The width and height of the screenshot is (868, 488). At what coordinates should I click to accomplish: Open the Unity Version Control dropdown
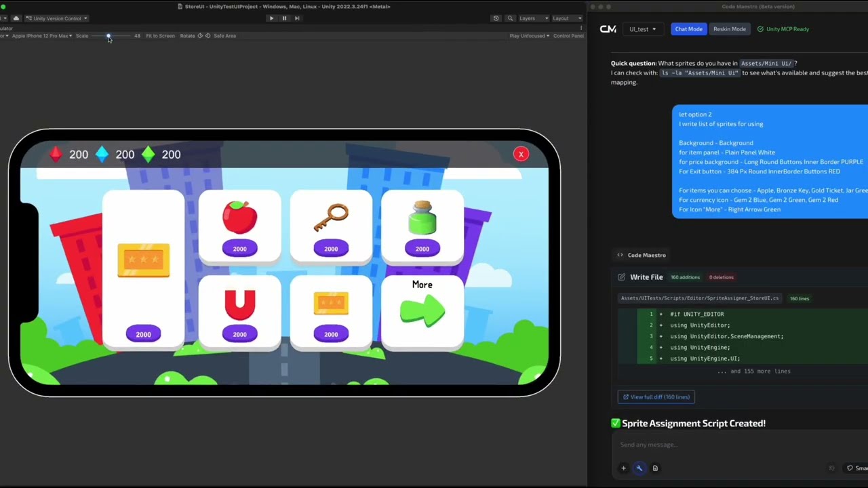tap(54, 18)
